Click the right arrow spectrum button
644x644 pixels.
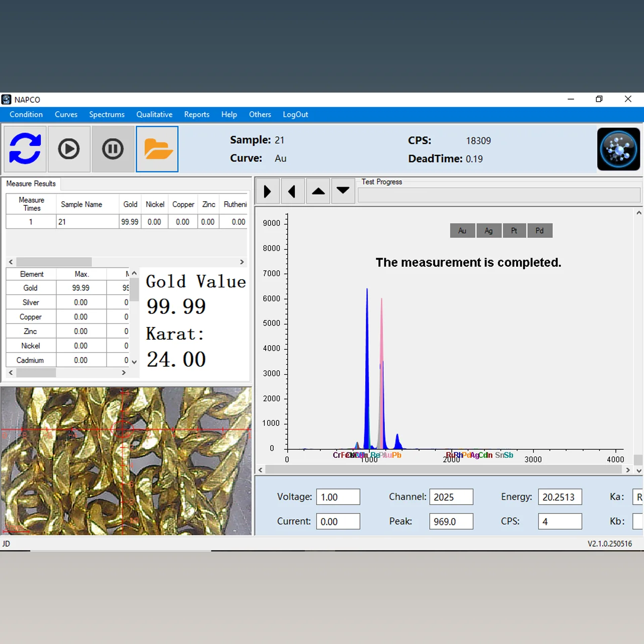click(x=267, y=191)
